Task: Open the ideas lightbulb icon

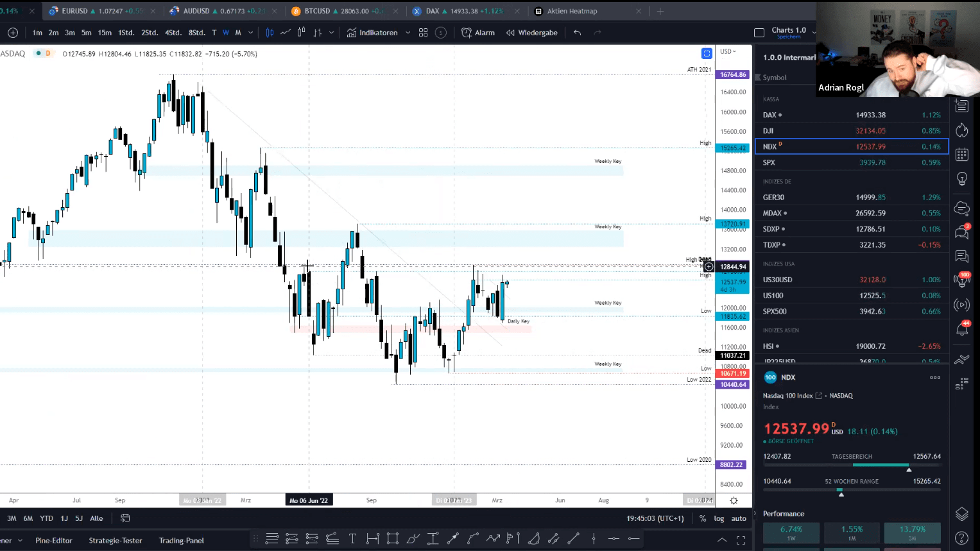Action: point(961,179)
